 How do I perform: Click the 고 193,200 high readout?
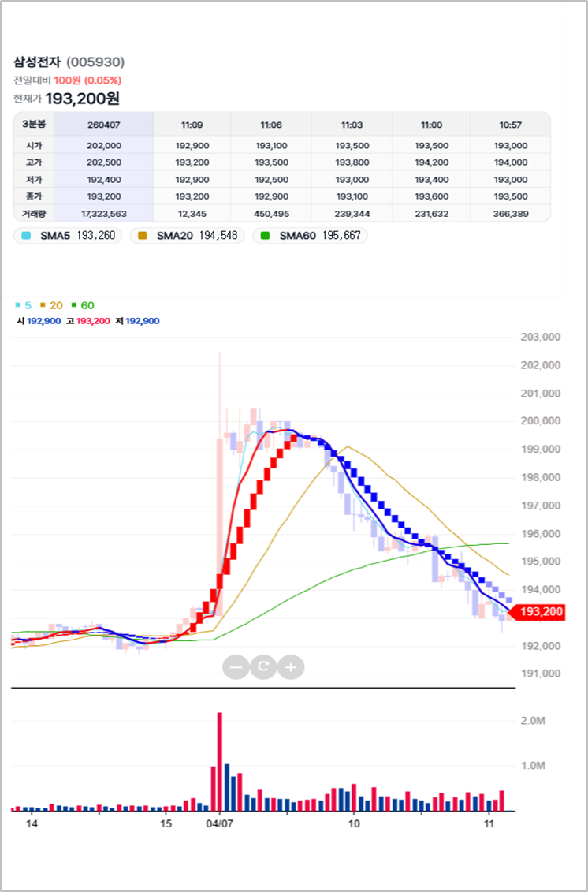(88, 321)
